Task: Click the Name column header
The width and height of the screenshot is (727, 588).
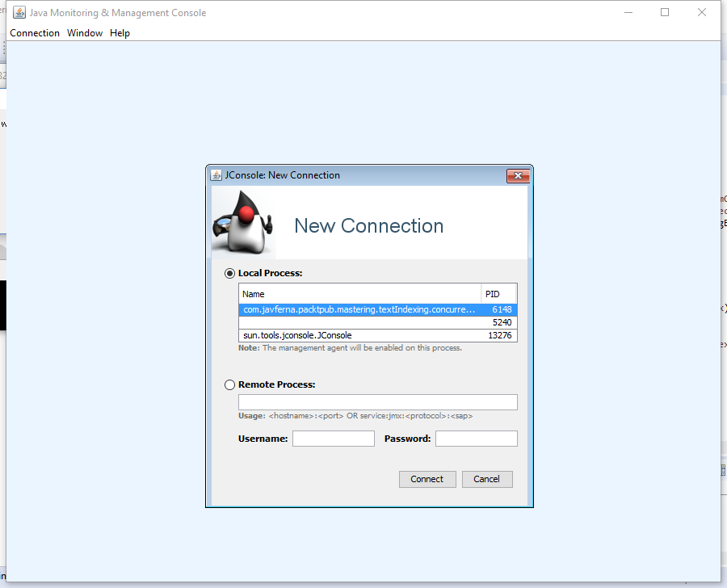Action: pos(359,294)
